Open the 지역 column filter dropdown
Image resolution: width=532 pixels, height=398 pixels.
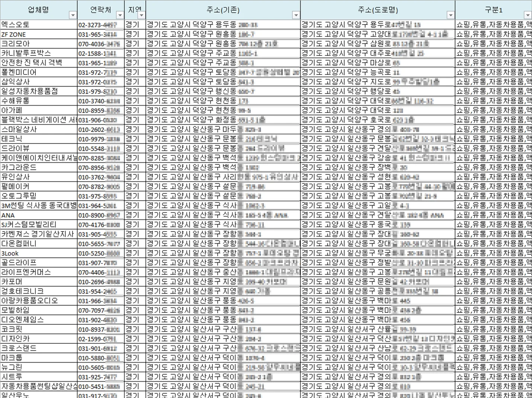[x=142, y=15]
